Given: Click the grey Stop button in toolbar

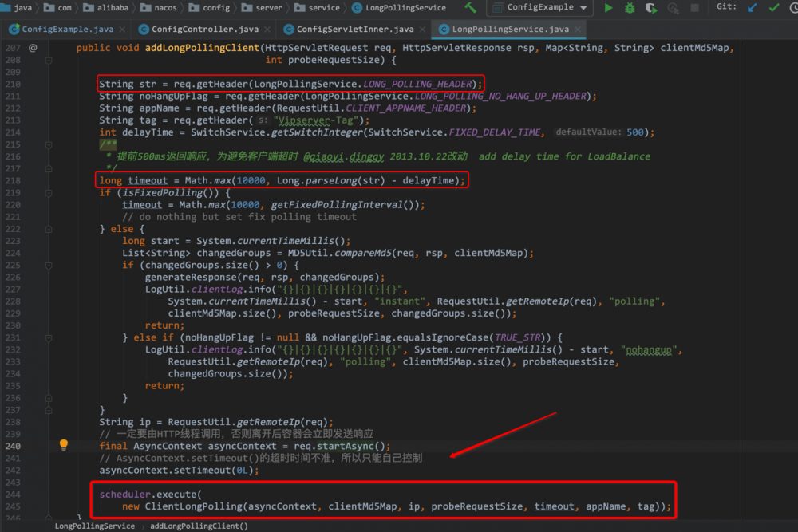Looking at the screenshot, I should (693, 8).
